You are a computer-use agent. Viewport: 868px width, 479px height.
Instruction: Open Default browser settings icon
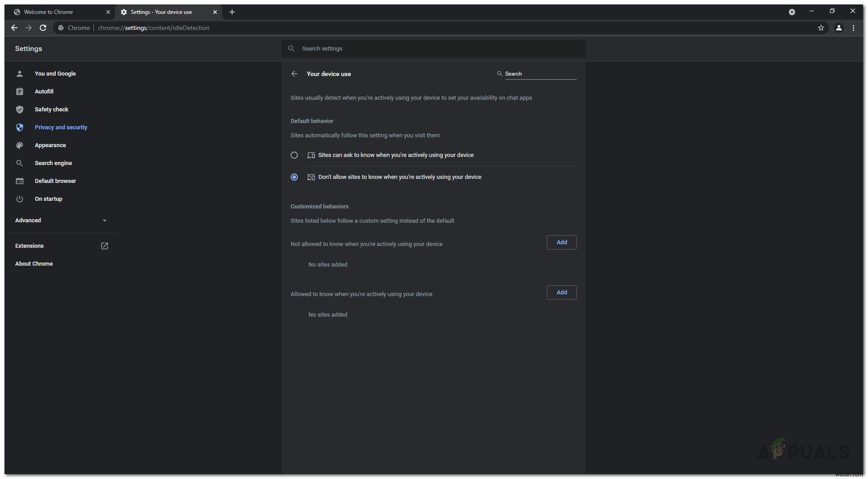20,181
